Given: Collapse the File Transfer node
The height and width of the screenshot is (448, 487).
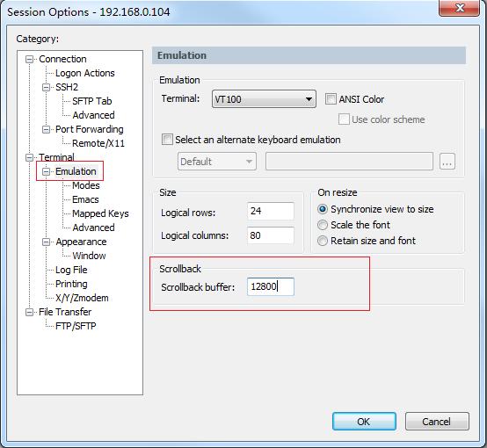Looking at the screenshot, I should point(29,312).
